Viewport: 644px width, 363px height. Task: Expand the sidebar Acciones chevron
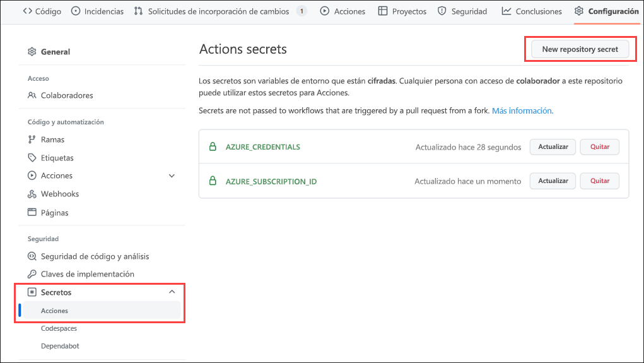click(172, 176)
